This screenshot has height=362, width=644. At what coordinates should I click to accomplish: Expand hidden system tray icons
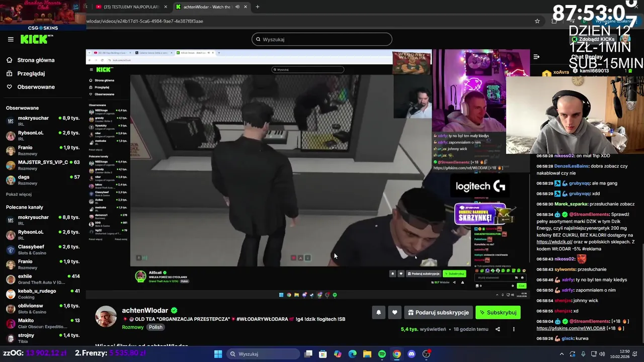click(561, 354)
